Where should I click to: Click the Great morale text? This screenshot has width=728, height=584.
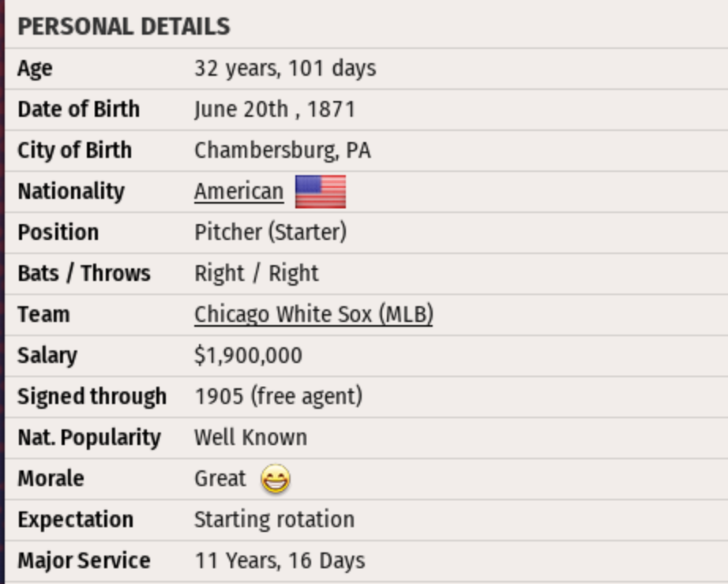[x=220, y=479]
